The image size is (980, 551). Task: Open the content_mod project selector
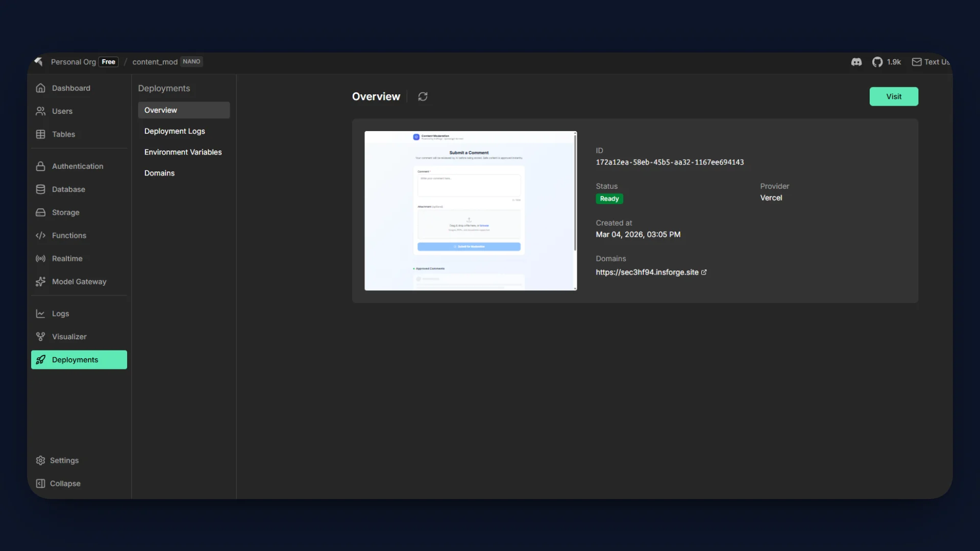[155, 62]
